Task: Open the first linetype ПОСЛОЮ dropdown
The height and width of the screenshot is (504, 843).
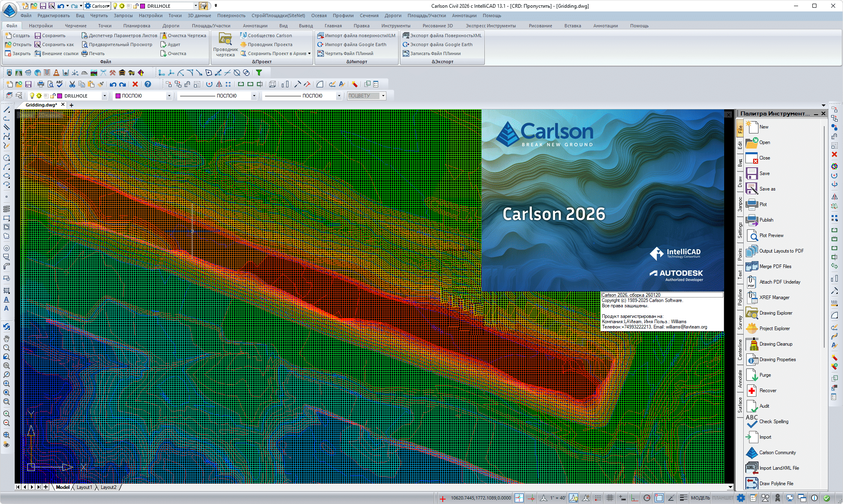Action: click(x=254, y=95)
